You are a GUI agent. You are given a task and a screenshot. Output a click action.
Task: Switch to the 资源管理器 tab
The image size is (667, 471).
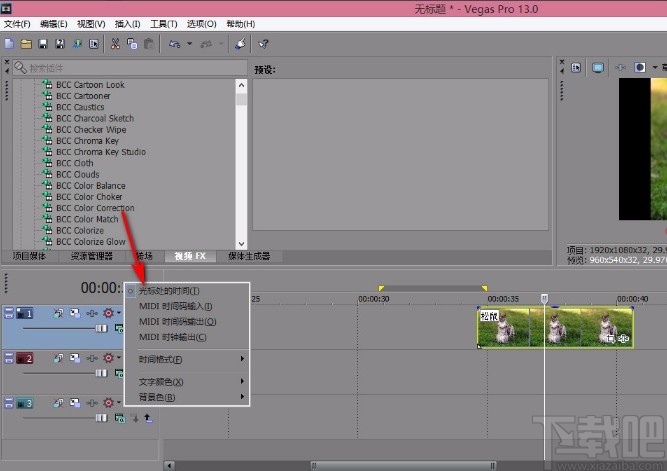(x=92, y=256)
